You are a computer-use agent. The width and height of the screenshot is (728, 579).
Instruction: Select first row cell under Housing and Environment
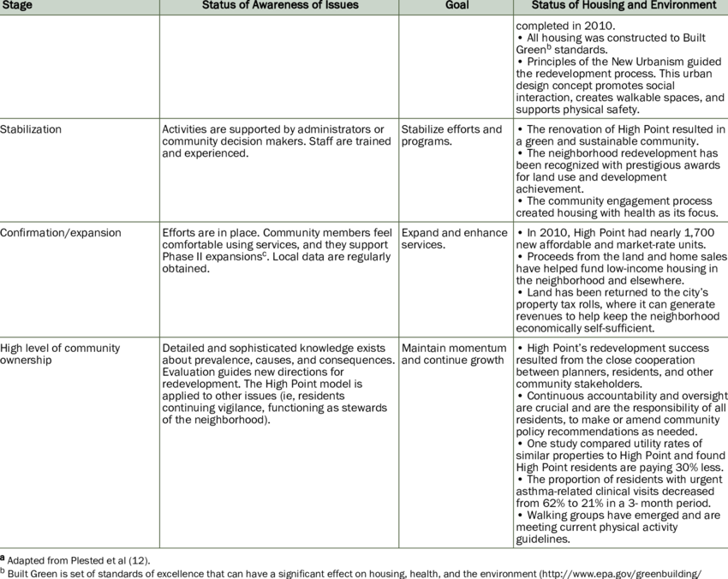pyautogui.click(x=621, y=66)
